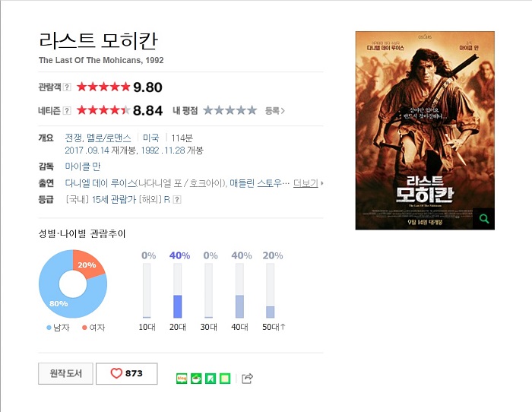Screen dimensions: 532x412
Task: Share to Naver Cafe via cup icon
Action: coord(196,378)
